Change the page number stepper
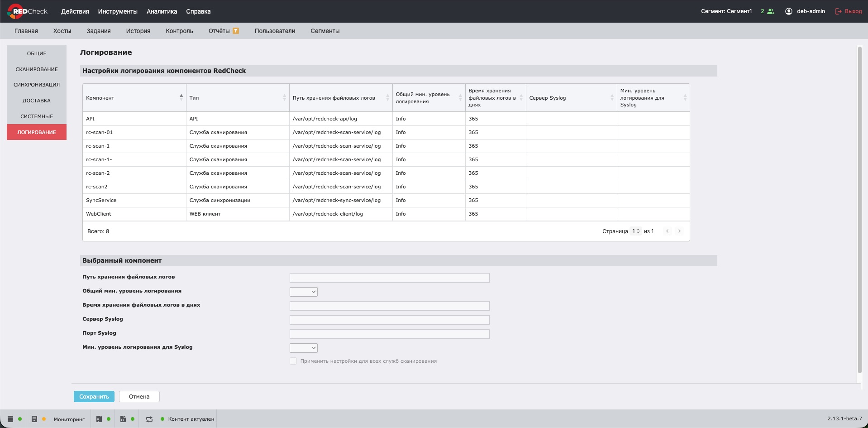868x428 pixels. pyautogui.click(x=636, y=231)
